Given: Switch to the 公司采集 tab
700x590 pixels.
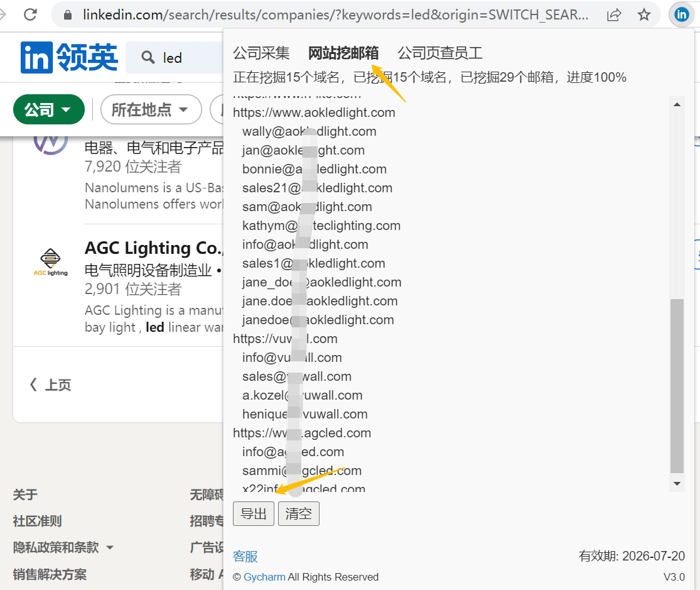Looking at the screenshot, I should 261,53.
